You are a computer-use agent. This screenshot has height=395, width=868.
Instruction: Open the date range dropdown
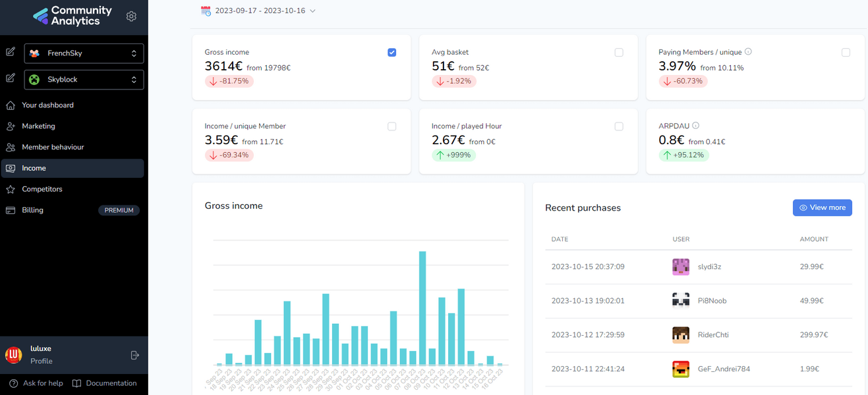[x=258, y=11]
